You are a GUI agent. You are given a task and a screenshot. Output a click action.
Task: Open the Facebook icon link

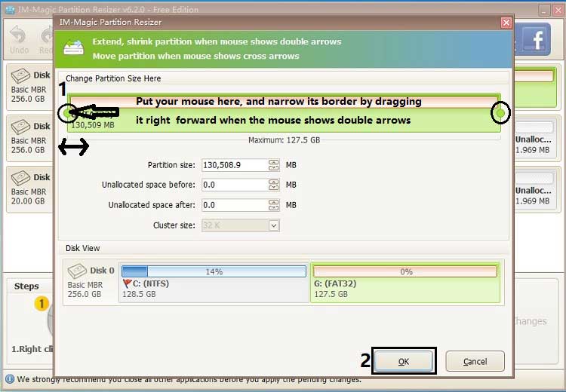534,41
